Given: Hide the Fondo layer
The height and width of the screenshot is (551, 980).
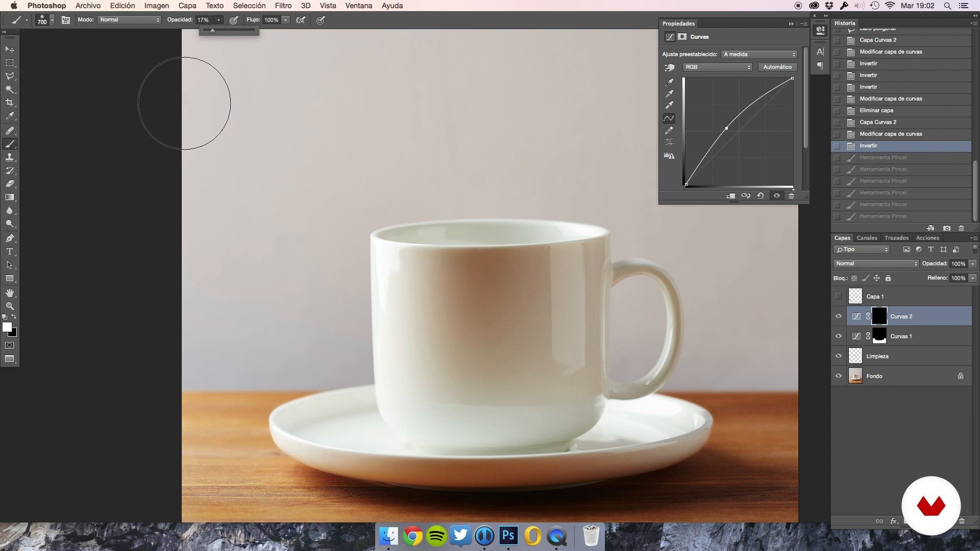Looking at the screenshot, I should click(x=838, y=376).
